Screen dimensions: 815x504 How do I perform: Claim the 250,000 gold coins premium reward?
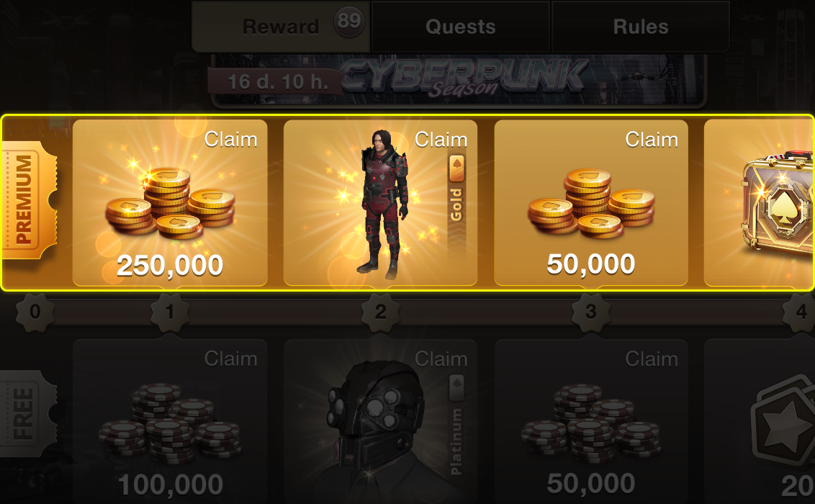point(170,202)
